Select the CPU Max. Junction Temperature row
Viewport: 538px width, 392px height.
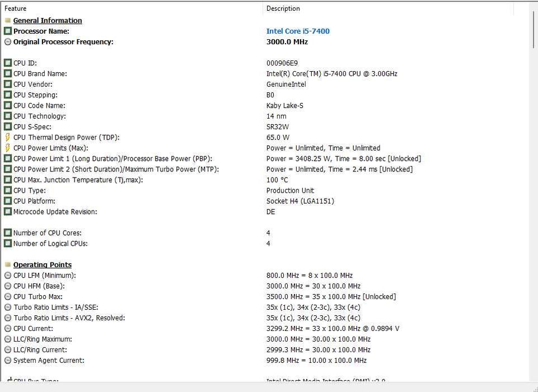[x=78, y=180]
